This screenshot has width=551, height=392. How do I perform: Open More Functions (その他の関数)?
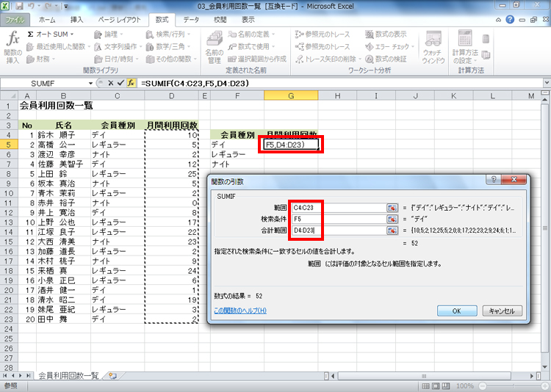coord(171,59)
